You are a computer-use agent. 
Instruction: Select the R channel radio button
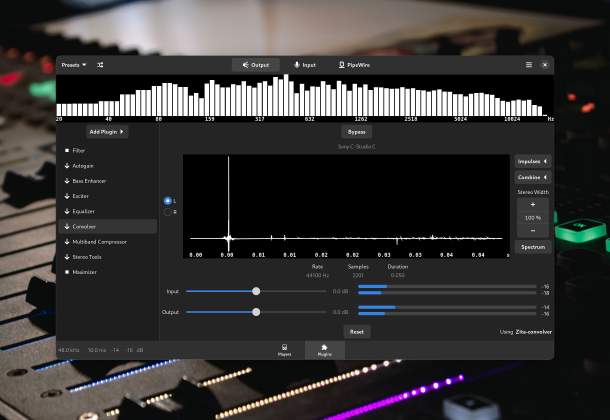(167, 212)
